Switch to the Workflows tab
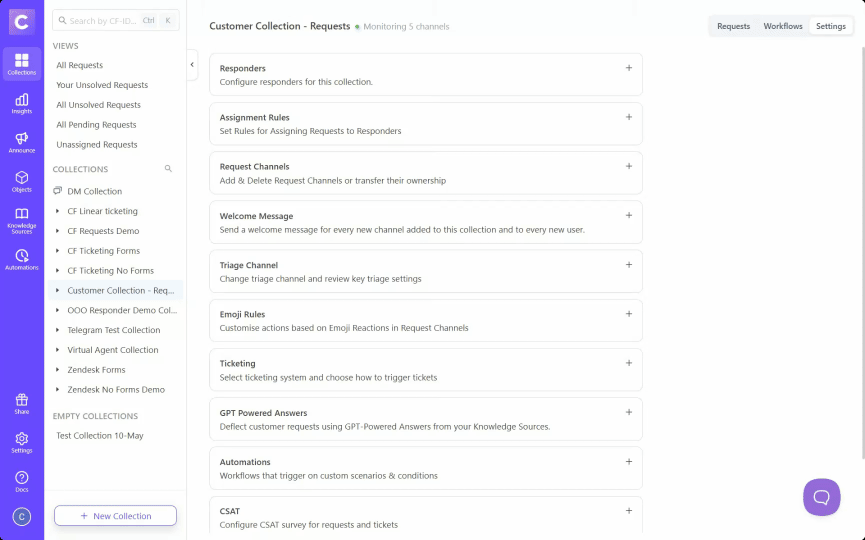The height and width of the screenshot is (540, 865). (x=782, y=26)
